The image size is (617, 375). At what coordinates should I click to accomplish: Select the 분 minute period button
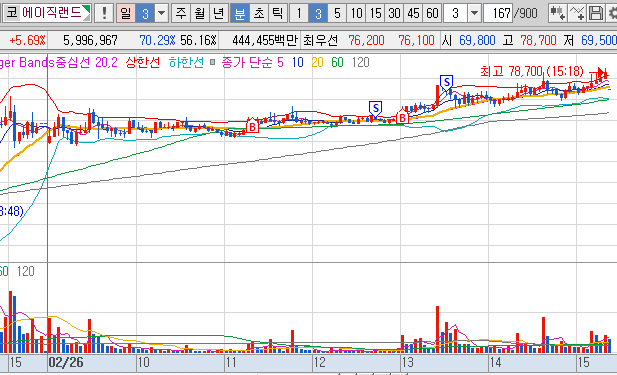point(240,13)
